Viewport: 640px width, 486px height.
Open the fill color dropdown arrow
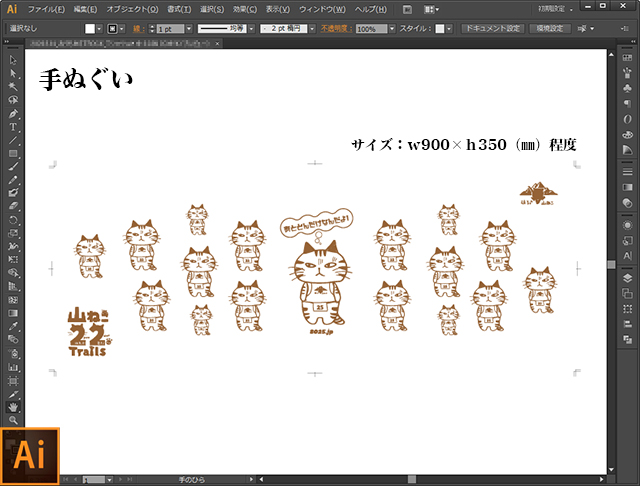(99, 29)
